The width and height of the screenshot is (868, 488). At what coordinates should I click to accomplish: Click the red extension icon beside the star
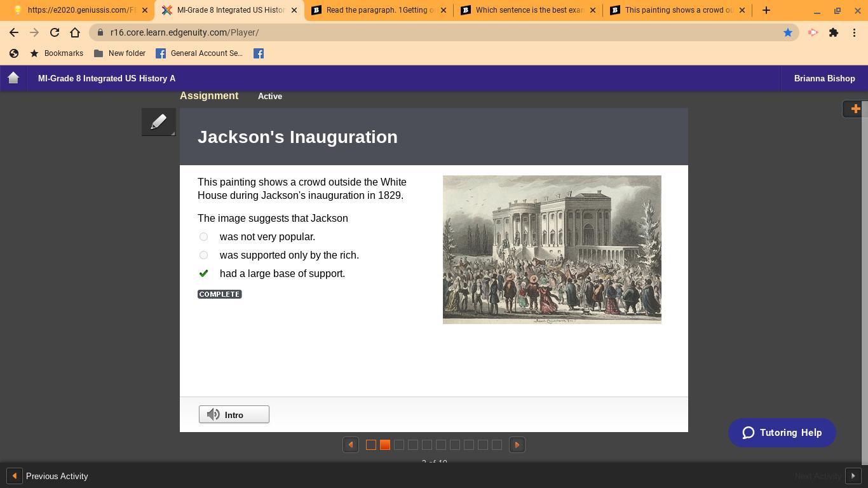(x=813, y=32)
